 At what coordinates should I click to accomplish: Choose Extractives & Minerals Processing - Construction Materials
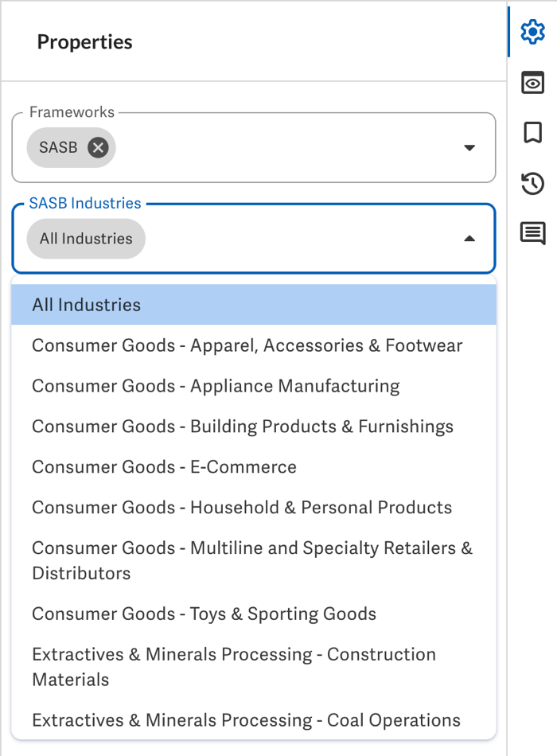[x=254, y=666]
